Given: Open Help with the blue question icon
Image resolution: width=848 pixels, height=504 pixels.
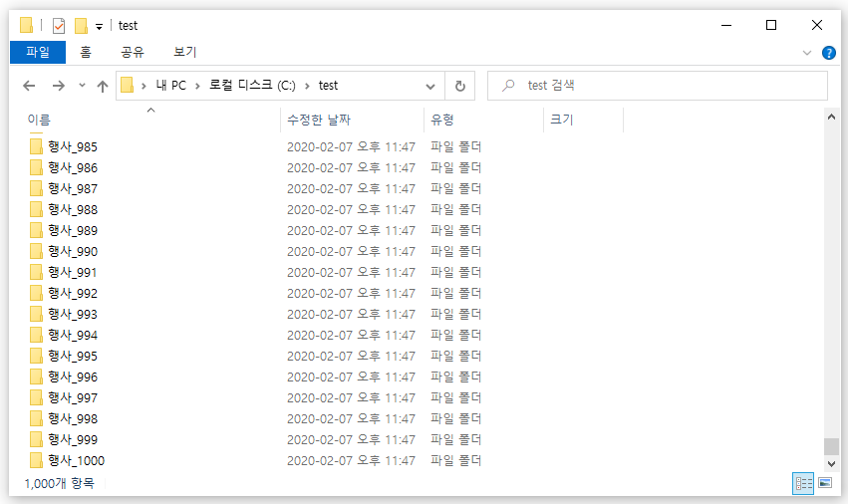Looking at the screenshot, I should click(828, 53).
